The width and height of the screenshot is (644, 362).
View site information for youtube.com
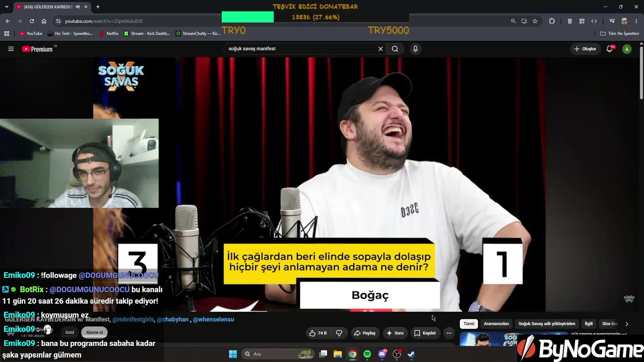pos(58,21)
